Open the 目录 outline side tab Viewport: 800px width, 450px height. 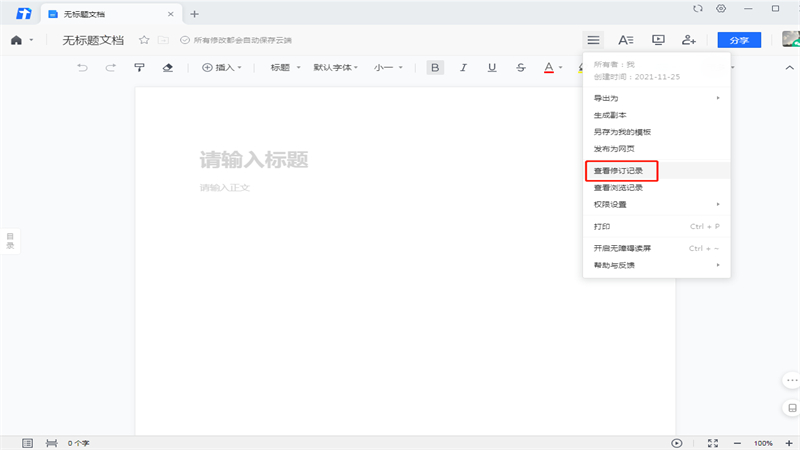pyautogui.click(x=10, y=241)
